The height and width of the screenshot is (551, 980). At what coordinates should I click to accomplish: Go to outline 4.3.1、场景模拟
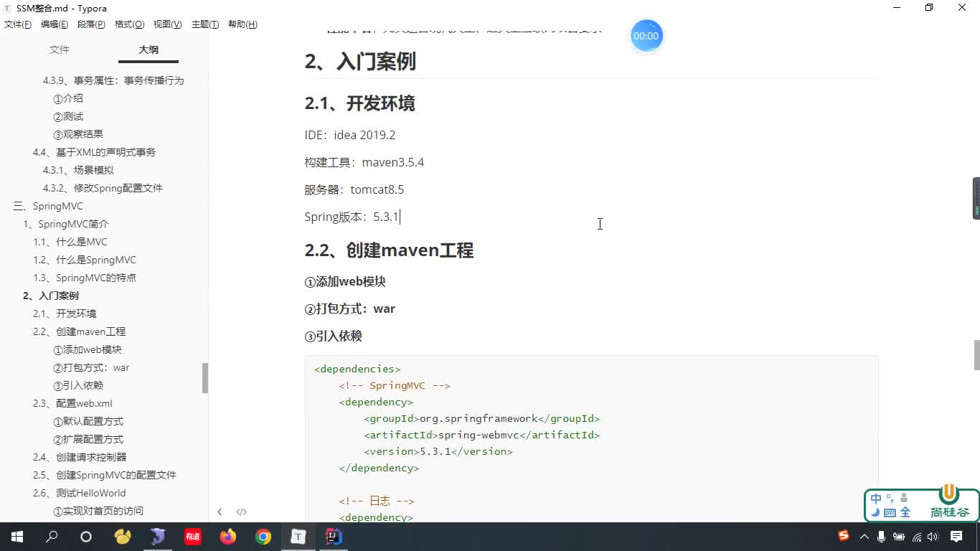point(78,170)
